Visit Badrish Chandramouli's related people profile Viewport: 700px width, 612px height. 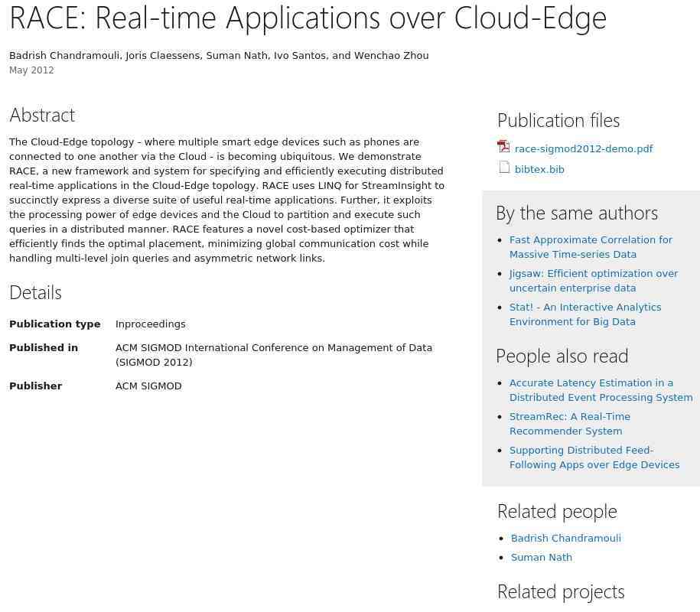(565, 538)
